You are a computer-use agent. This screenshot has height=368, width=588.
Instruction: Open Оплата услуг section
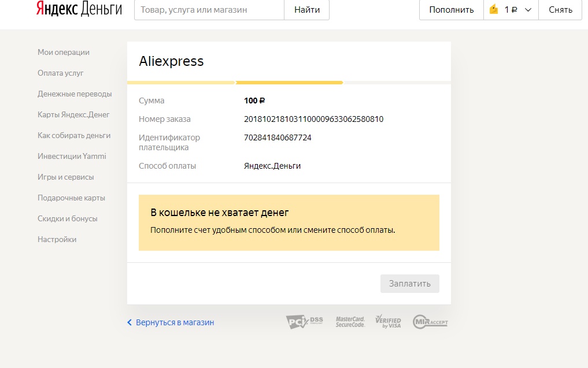pos(61,73)
